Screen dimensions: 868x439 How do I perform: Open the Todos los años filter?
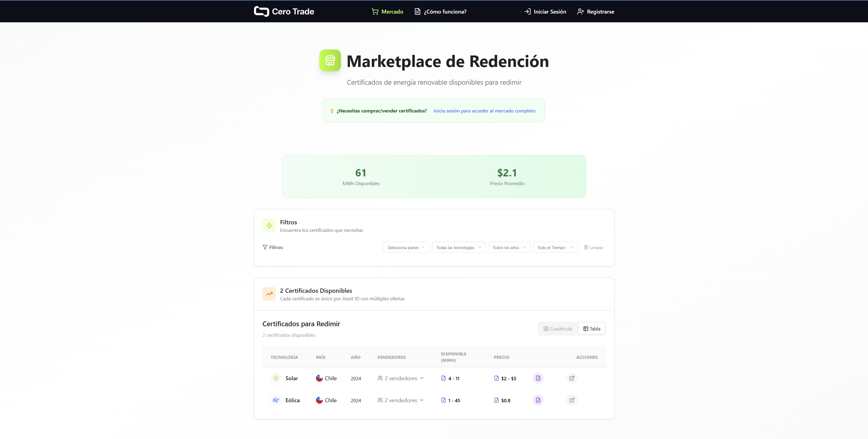pos(508,247)
